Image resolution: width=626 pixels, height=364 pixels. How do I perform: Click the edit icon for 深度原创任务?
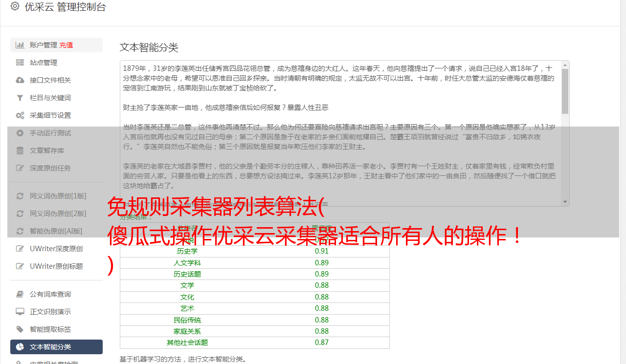pyautogui.click(x=20, y=168)
